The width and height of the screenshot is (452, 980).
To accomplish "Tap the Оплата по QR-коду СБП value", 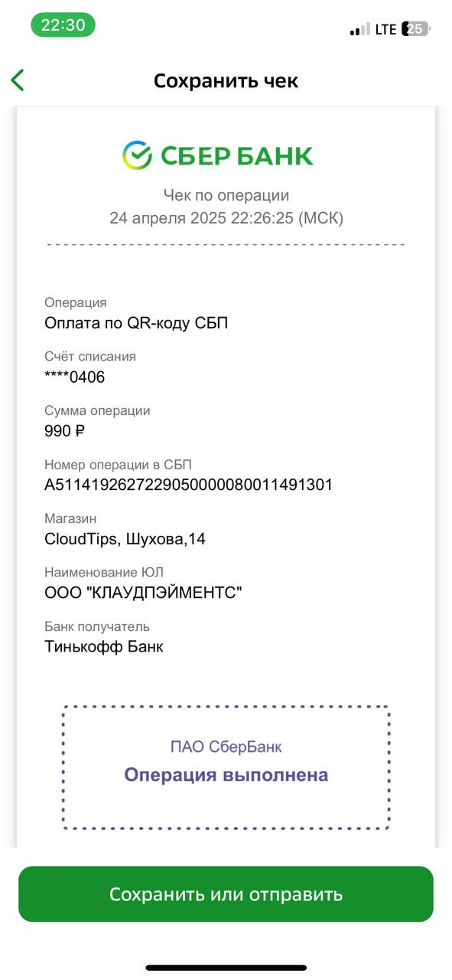I will coord(136,323).
